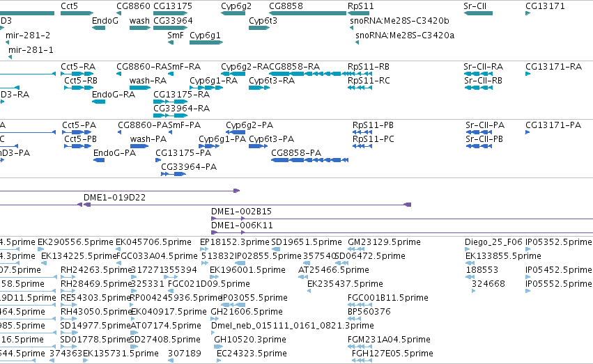Select the Cyp6t3-RA transcript label
The height and width of the screenshot is (364, 593).
[272, 81]
